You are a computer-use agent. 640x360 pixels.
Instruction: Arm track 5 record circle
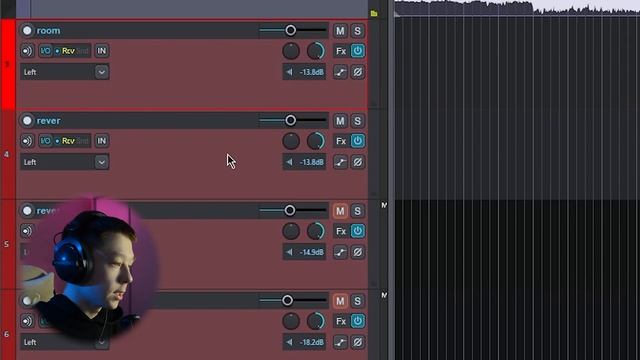[x=27, y=211]
